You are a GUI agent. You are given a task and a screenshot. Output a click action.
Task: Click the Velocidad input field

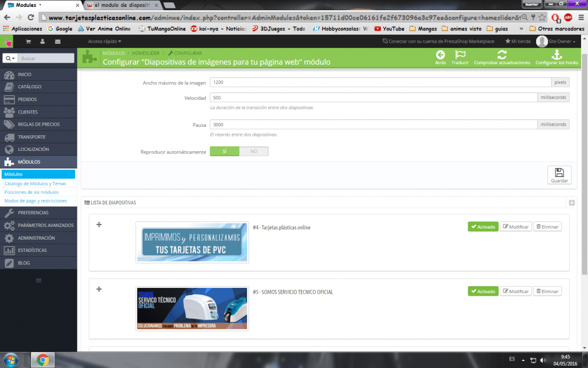(x=374, y=97)
